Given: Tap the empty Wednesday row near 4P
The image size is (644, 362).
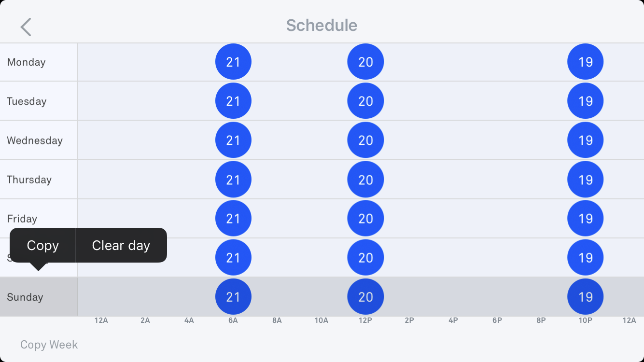Looking at the screenshot, I should (x=453, y=140).
